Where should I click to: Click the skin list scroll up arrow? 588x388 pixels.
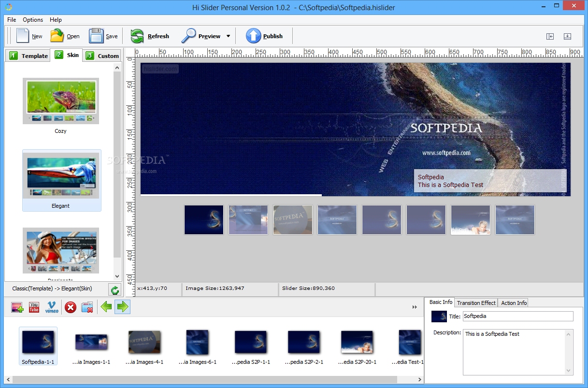[x=117, y=68]
